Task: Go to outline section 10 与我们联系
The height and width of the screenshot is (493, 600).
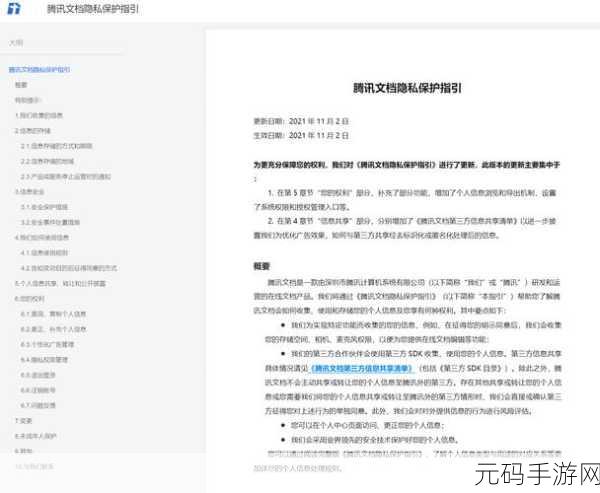Action: point(34,467)
